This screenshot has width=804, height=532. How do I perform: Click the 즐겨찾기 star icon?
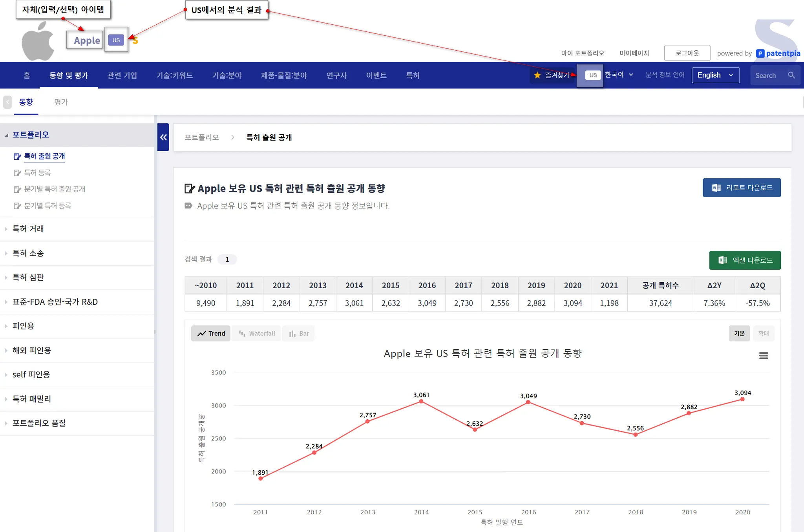click(537, 75)
